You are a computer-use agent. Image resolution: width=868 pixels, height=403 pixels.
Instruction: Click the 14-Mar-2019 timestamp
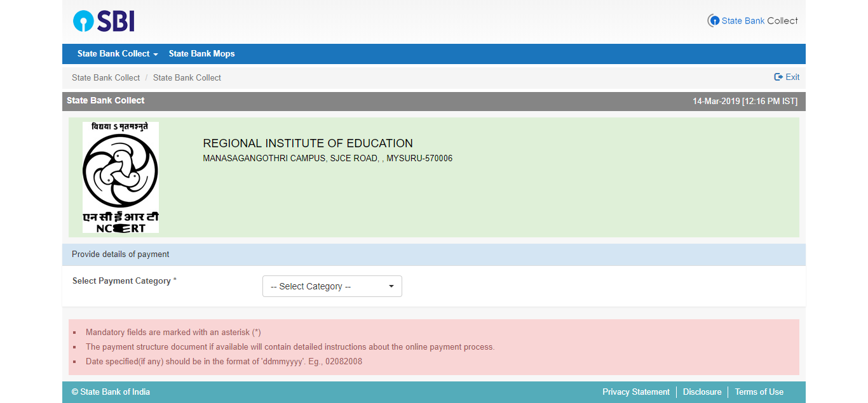pyautogui.click(x=744, y=101)
